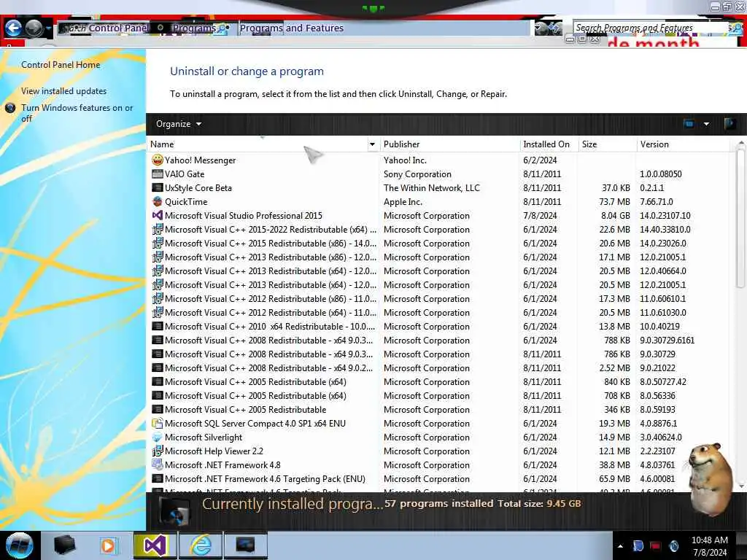The width and height of the screenshot is (747, 560).
Task: Open the Organize dropdown menu
Action: tap(179, 124)
